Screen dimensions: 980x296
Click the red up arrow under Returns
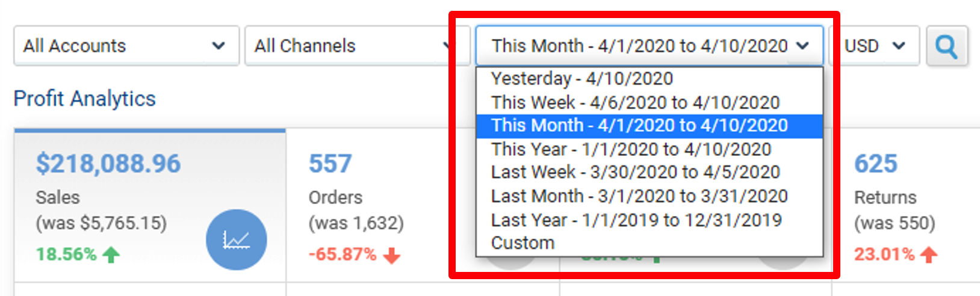pos(929,255)
